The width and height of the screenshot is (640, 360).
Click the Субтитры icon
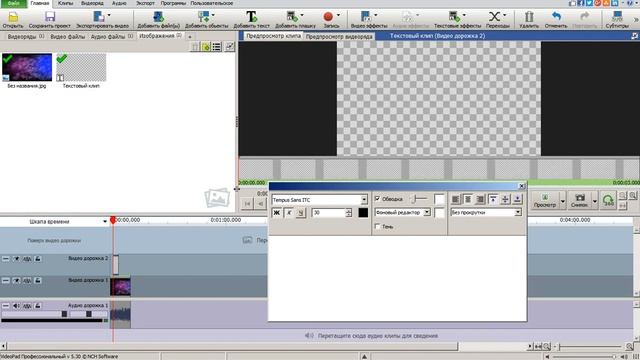point(617,17)
